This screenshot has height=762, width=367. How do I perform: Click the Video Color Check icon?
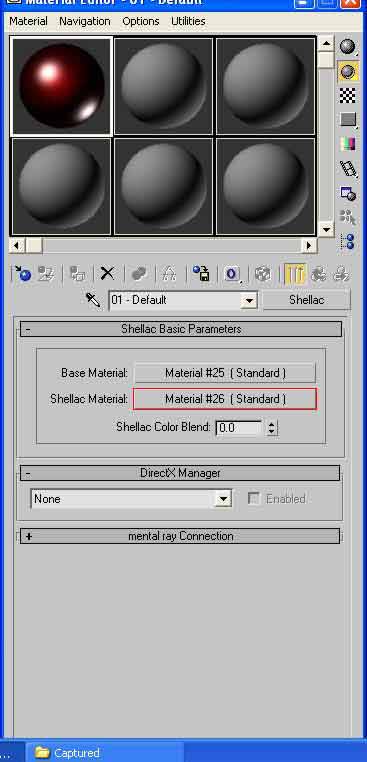(x=348, y=144)
